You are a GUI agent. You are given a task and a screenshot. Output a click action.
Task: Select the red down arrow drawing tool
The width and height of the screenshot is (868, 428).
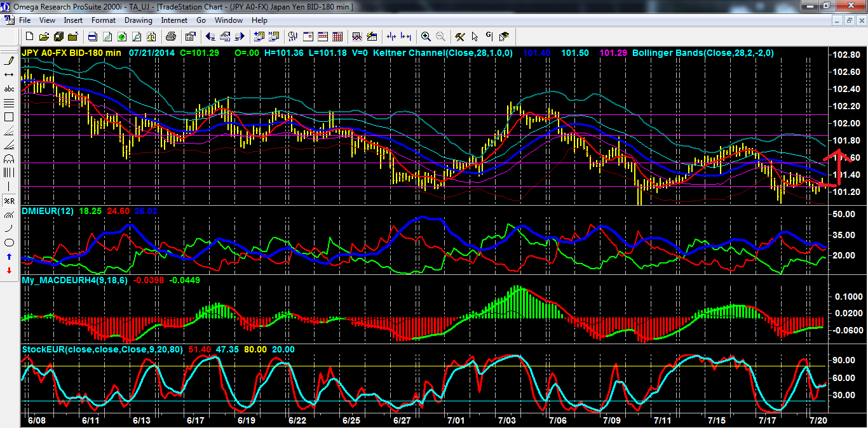(x=9, y=271)
